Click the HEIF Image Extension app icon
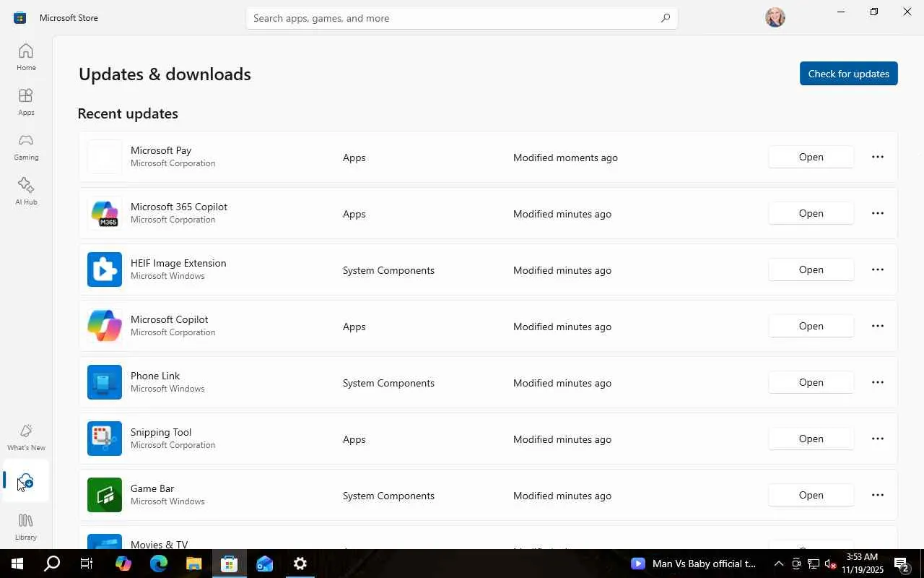This screenshot has width=924, height=578. pyautogui.click(x=105, y=270)
